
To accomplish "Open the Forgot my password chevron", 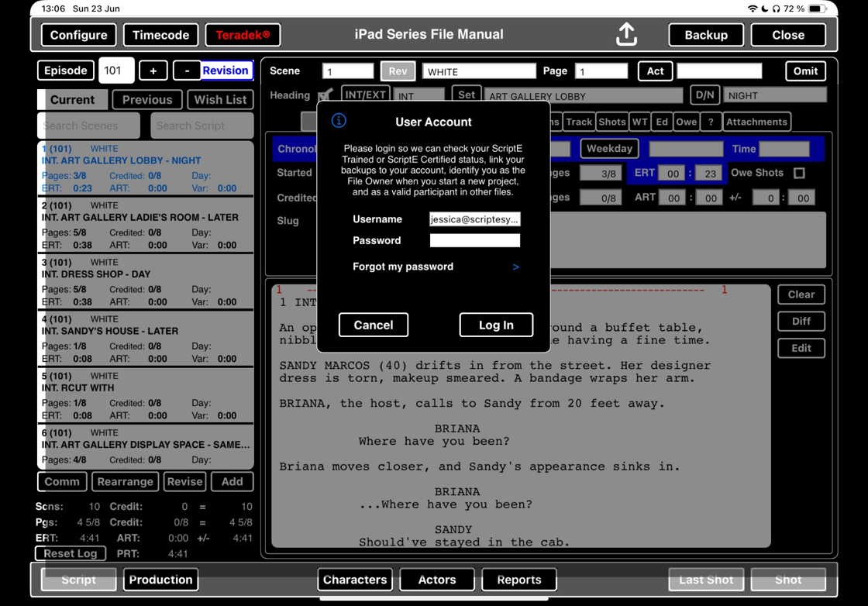I will [515, 267].
